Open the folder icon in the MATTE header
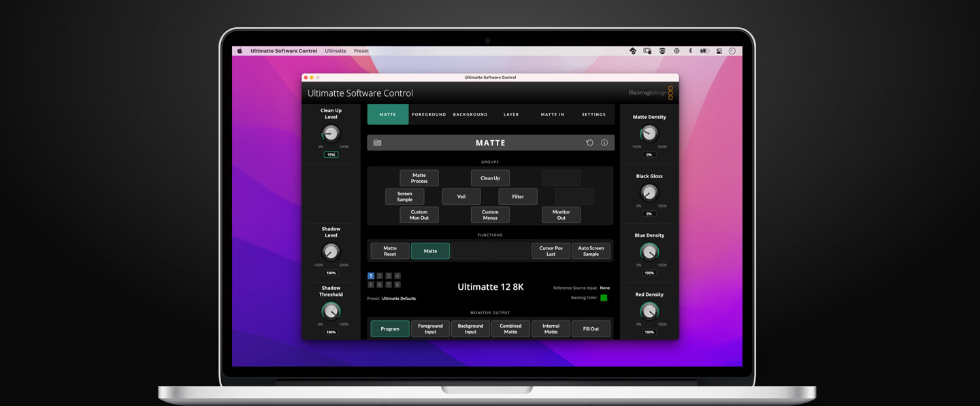 tap(377, 143)
